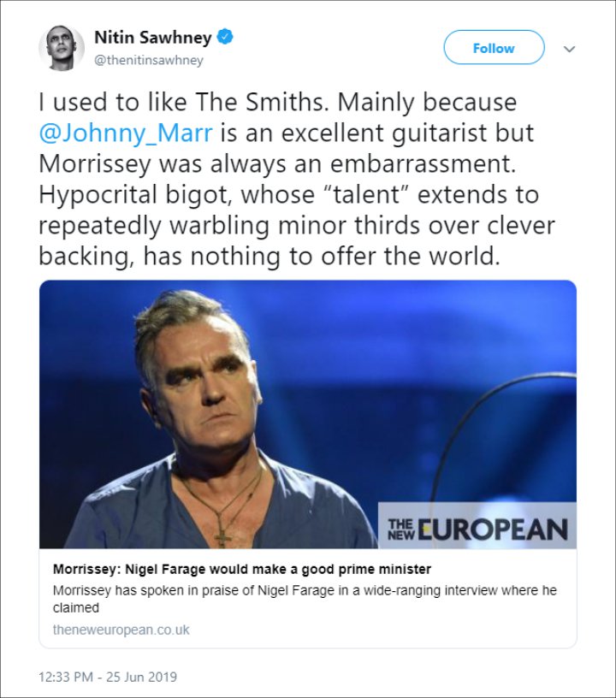The height and width of the screenshot is (698, 616).
Task: Click headline 'Nigel Farage would make a good prime minister'
Action: 278,569
